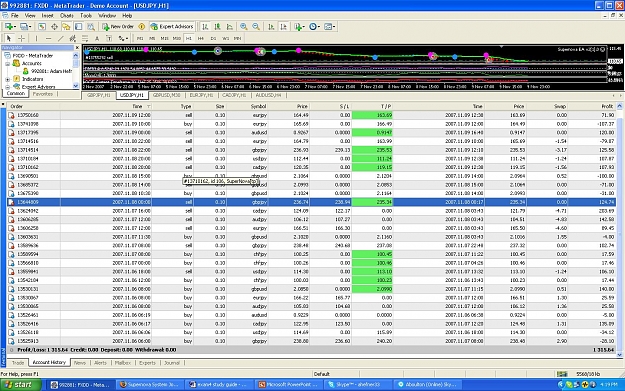625x391 pixels.
Task: Select account 992881 in Navigator
Action: point(51,71)
